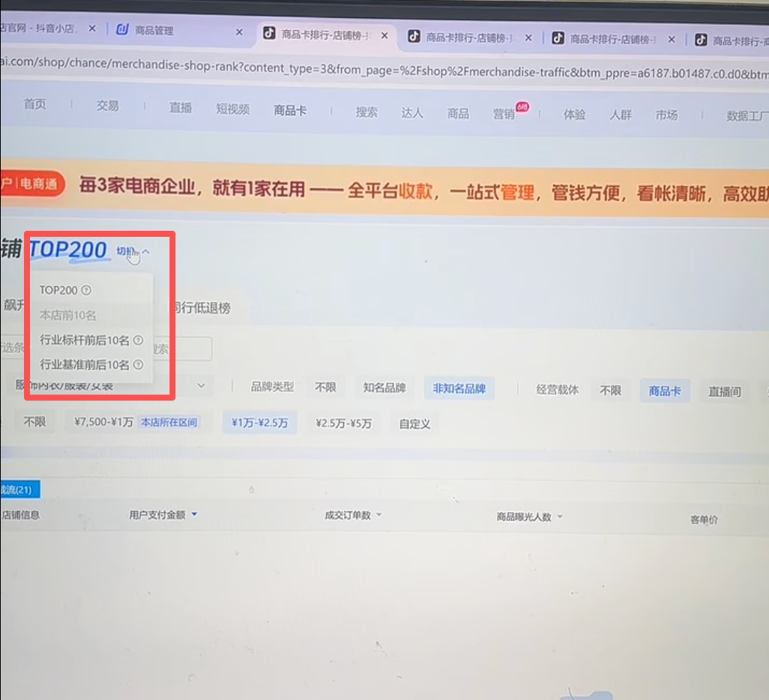Open the 短视频 navigation item
Image resolution: width=769 pixels, height=700 pixels.
tap(233, 109)
